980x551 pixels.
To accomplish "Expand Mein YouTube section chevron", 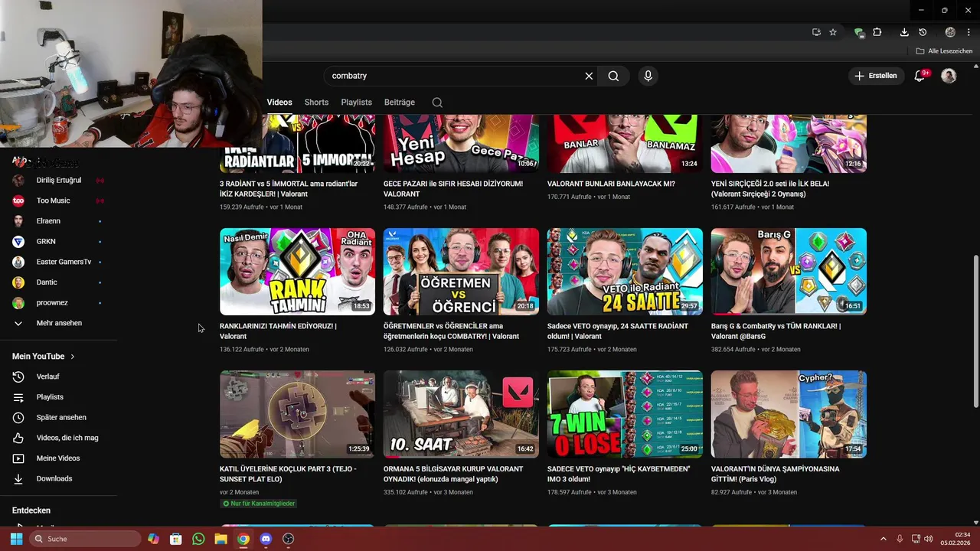I will click(x=73, y=357).
